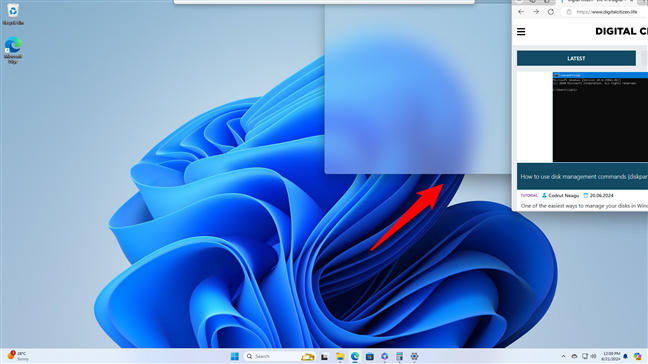Image resolution: width=648 pixels, height=364 pixels.
Task: Show hidden system tray icons
Action: tap(563, 356)
